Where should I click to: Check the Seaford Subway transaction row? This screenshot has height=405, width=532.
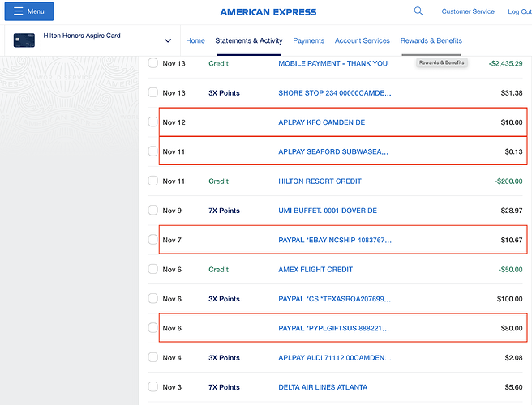click(153, 151)
